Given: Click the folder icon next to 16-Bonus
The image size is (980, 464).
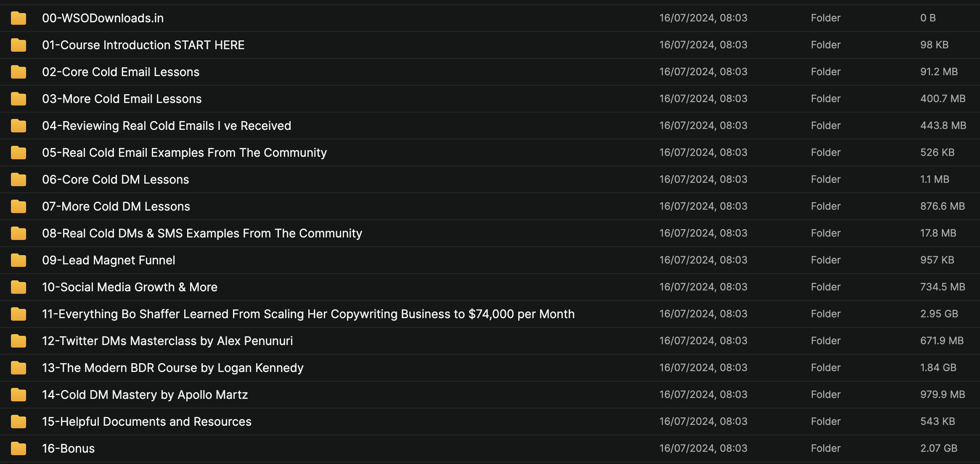Looking at the screenshot, I should coord(19,448).
